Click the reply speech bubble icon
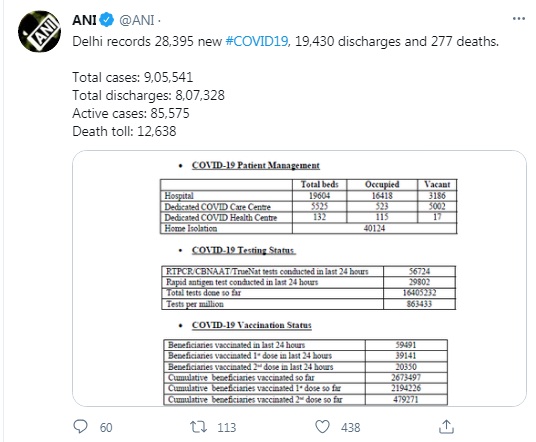 pos(81,427)
